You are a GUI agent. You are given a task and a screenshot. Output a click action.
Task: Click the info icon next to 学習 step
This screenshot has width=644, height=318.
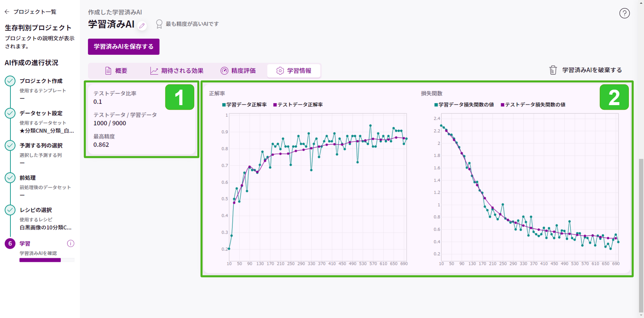pos(70,243)
